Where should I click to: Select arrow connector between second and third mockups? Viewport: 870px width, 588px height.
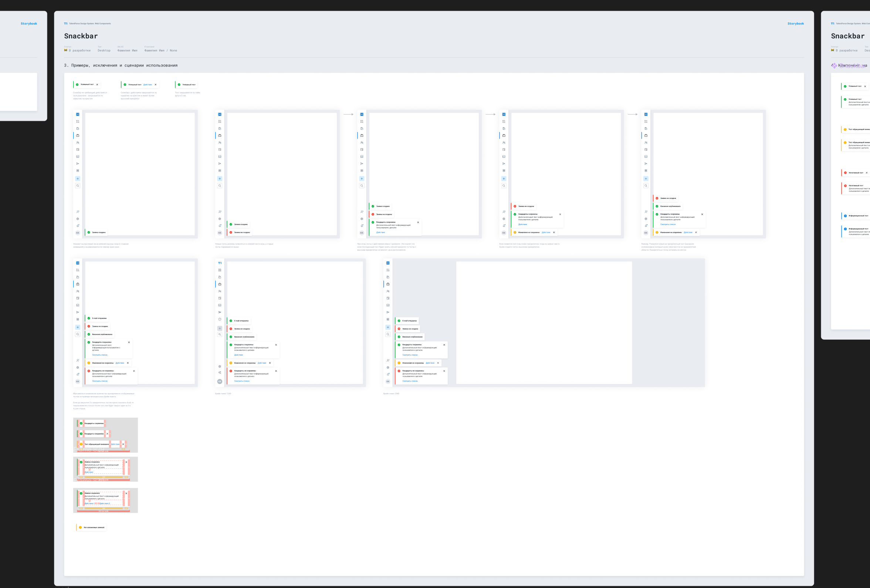pos(348,114)
